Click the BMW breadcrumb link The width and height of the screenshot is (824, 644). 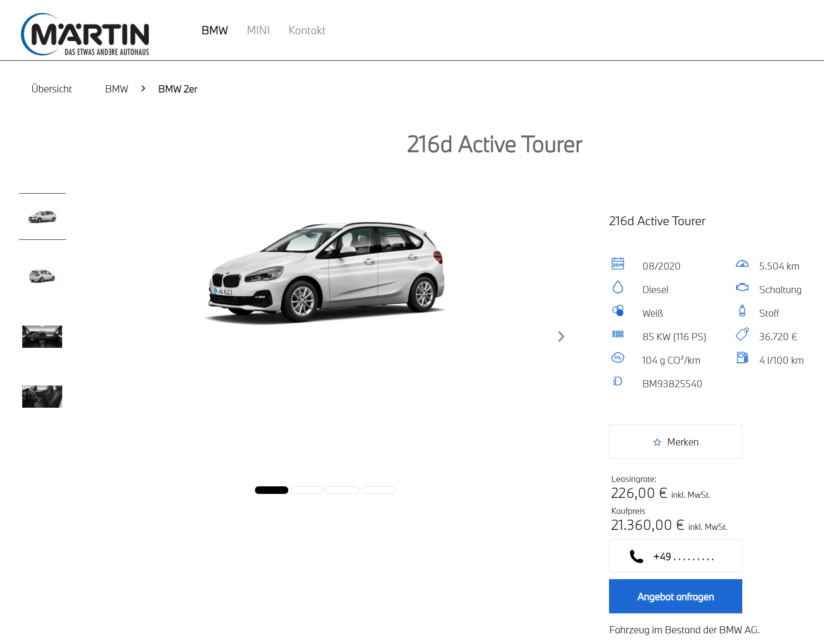[x=116, y=89]
